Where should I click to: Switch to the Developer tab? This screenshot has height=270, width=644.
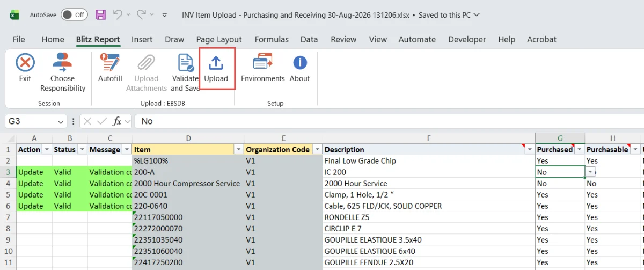pyautogui.click(x=467, y=39)
